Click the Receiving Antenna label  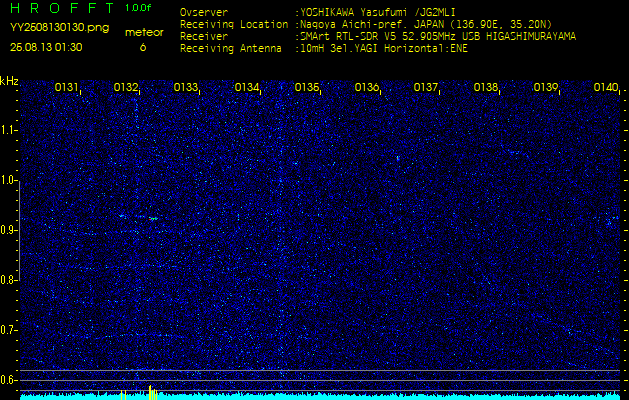click(x=231, y=49)
